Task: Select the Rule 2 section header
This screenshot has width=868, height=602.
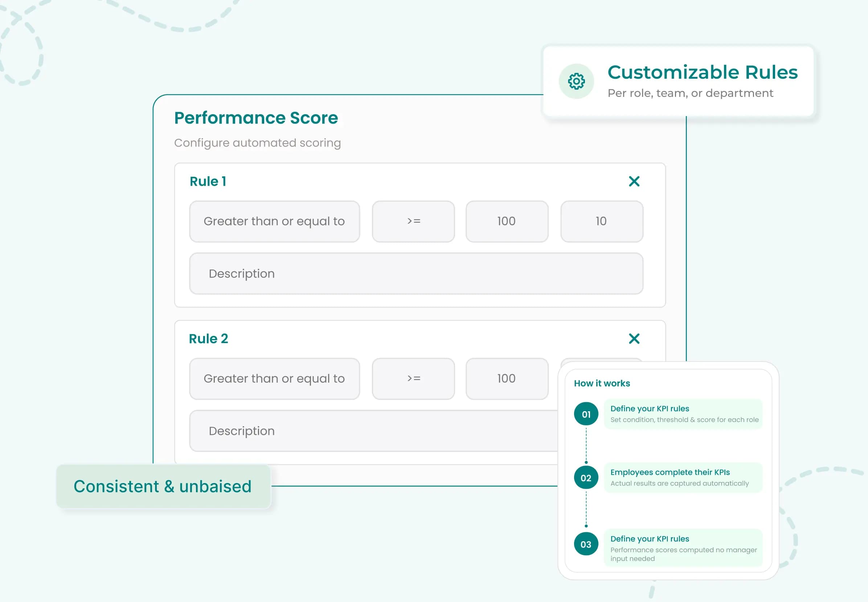Action: click(208, 338)
